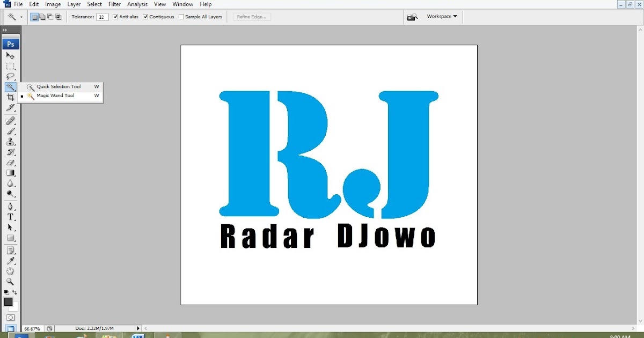
Task: Select the Eyedropper tool
Action: point(11,261)
